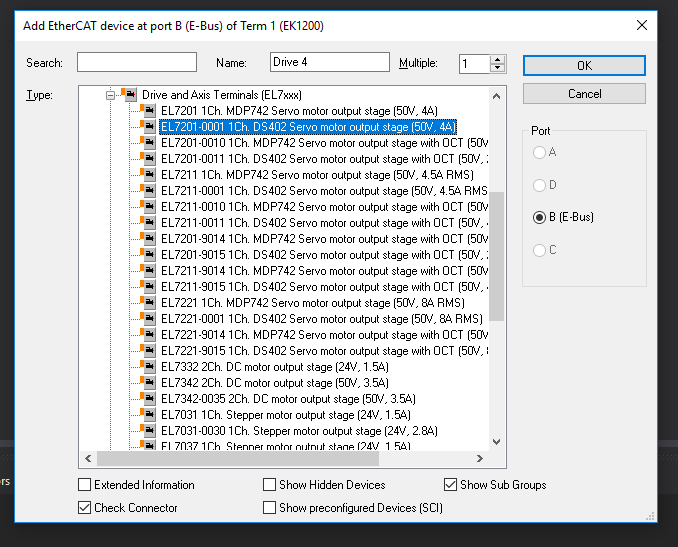Enable Show preconfigured Devices (SCI)
This screenshot has height=547, width=678.
click(269, 508)
